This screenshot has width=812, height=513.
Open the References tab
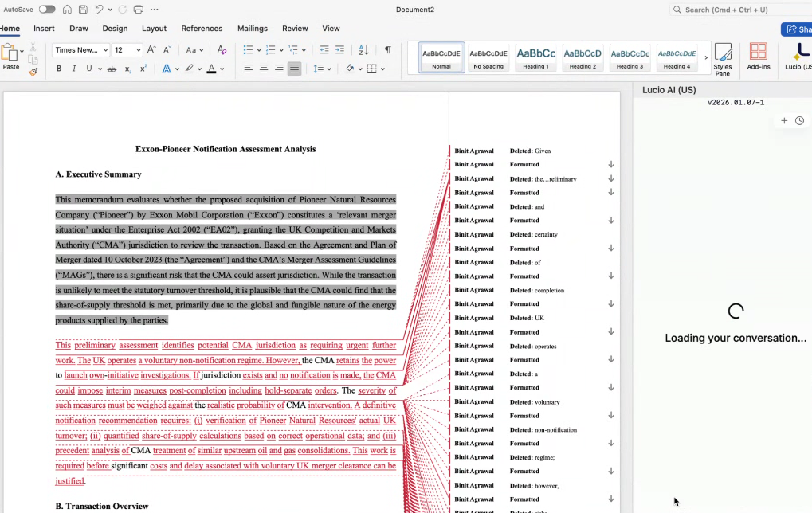pyautogui.click(x=202, y=29)
